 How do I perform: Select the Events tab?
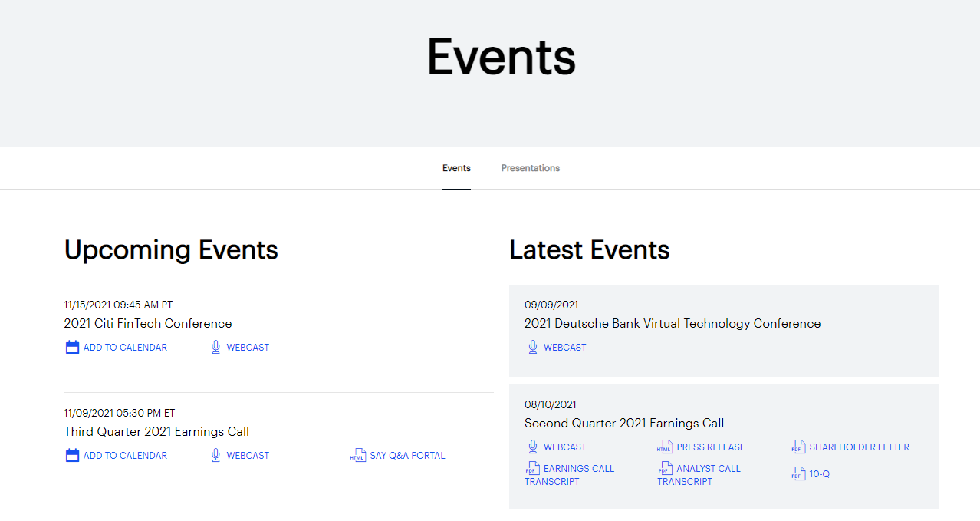456,168
